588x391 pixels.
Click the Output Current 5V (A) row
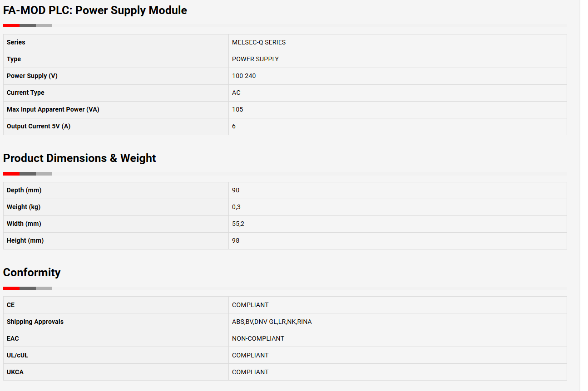click(x=285, y=127)
